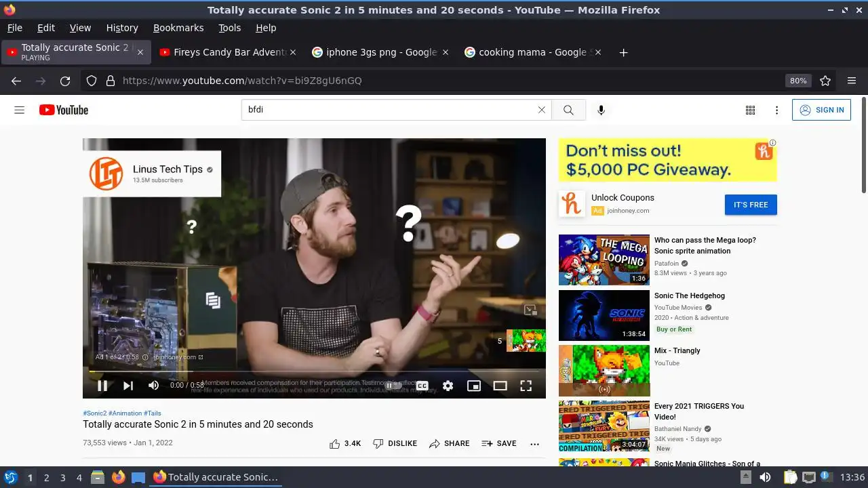Open a new tab with plus
This screenshot has width=868, height=488.
[623, 52]
